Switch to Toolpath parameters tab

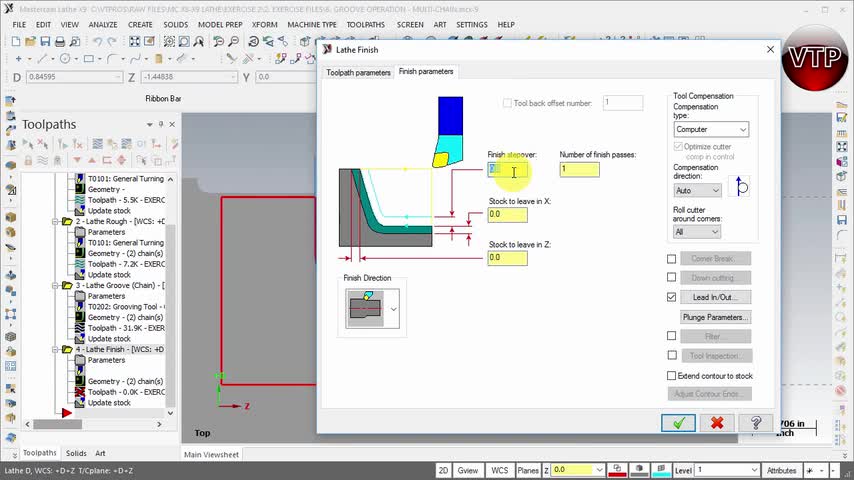click(x=358, y=72)
